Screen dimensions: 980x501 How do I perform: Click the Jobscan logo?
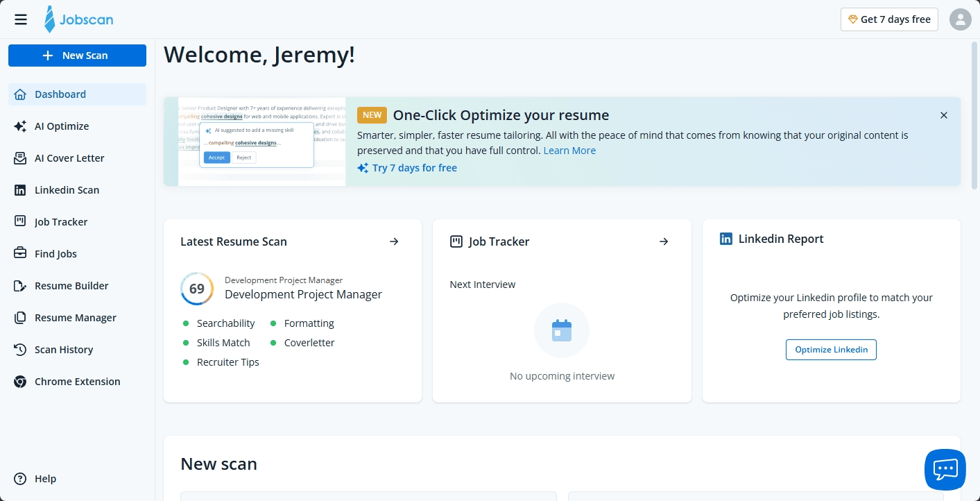pyautogui.click(x=78, y=19)
